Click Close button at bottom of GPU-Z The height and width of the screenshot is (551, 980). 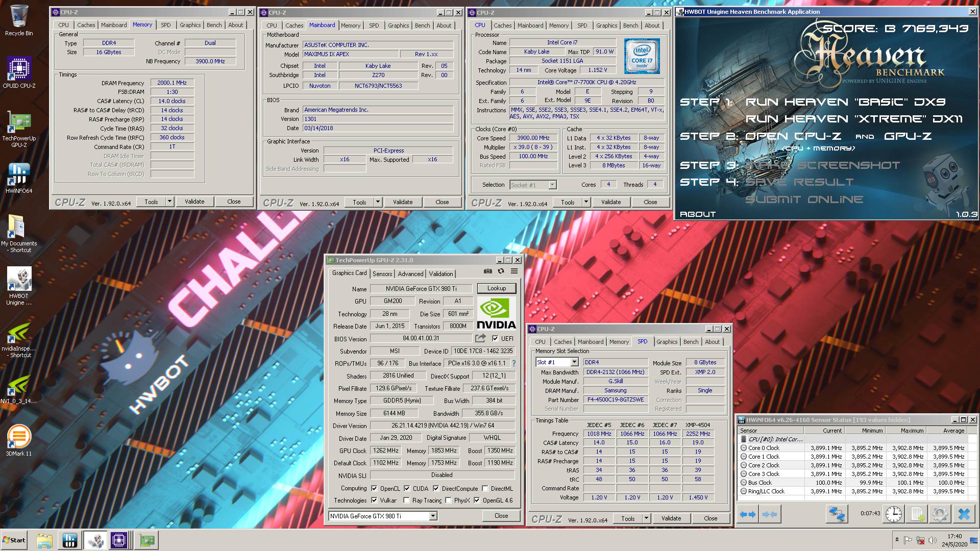(501, 516)
